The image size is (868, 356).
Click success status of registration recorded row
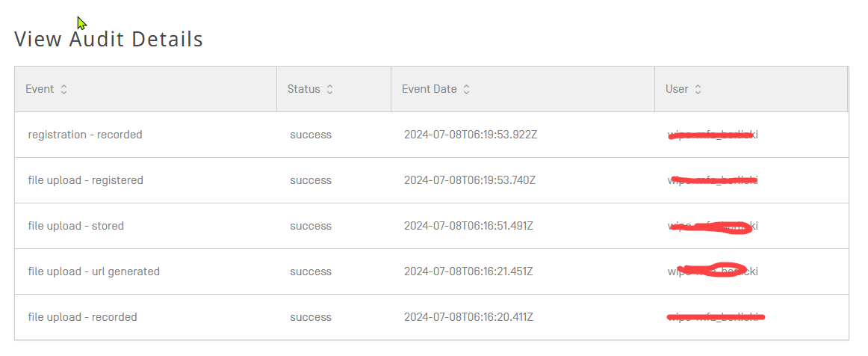pos(311,135)
